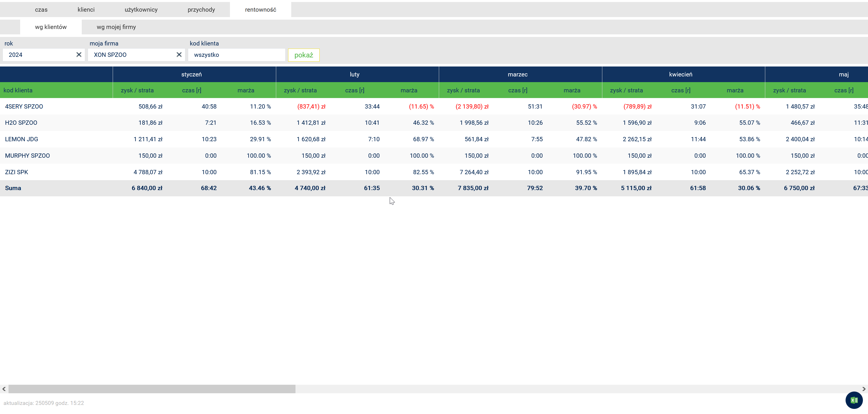Click the pokaż button
The width and height of the screenshot is (868, 414).
tap(304, 55)
